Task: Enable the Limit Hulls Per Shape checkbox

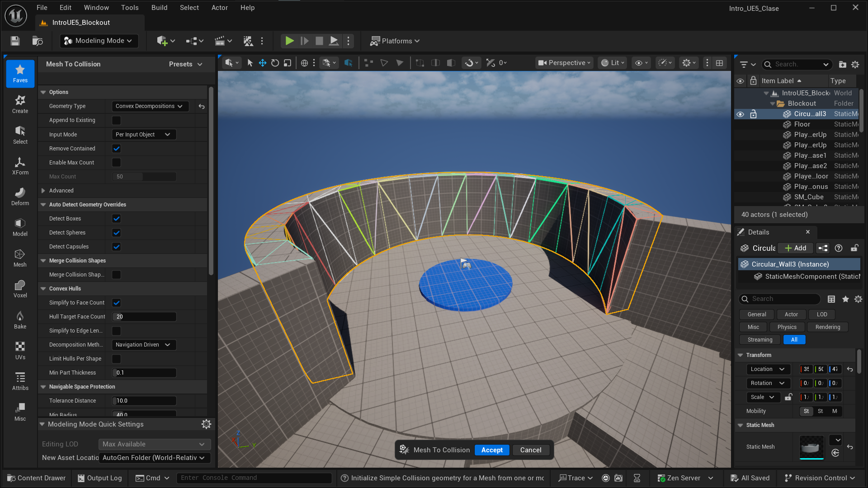Action: pyautogui.click(x=116, y=359)
